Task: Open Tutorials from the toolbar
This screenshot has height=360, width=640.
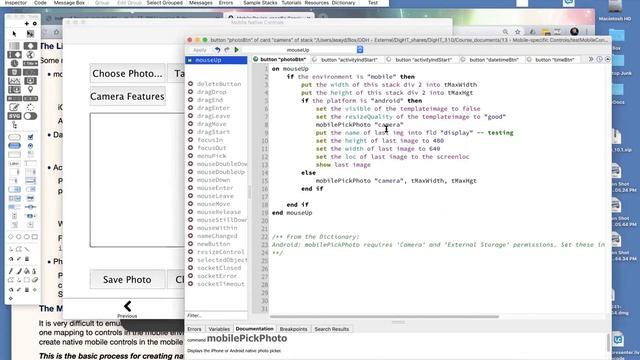Action: click(x=291, y=3)
